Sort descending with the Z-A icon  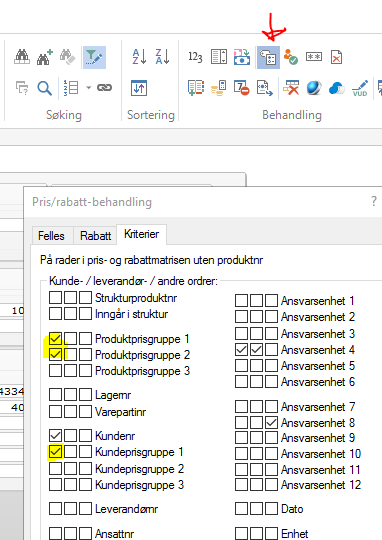pos(162,57)
